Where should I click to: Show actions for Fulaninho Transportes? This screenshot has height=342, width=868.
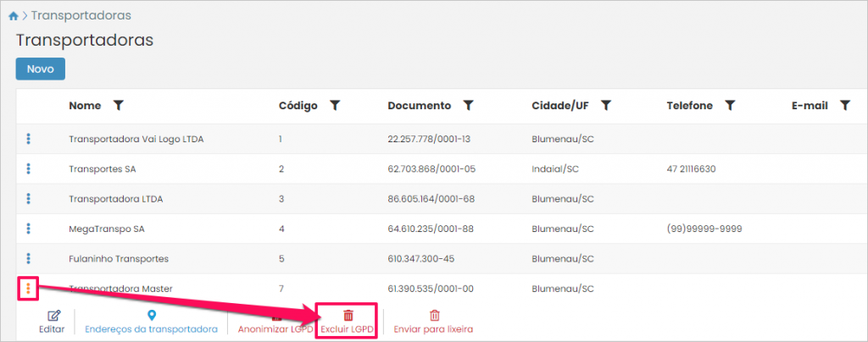coord(29,258)
